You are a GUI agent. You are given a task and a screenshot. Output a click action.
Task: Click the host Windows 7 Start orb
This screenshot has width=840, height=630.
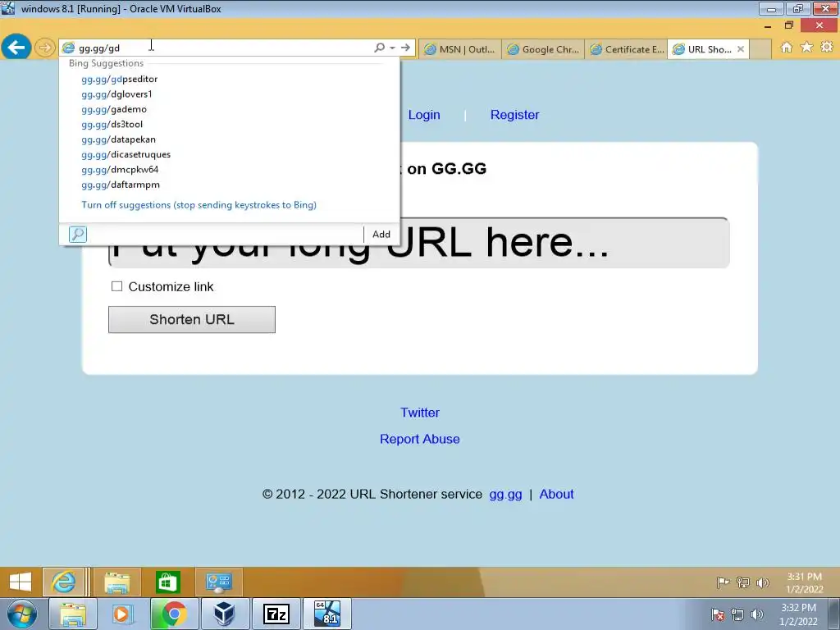pos(21,614)
